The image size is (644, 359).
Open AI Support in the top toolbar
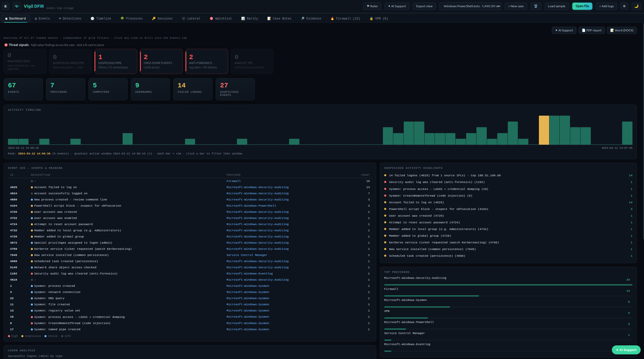(x=397, y=6)
